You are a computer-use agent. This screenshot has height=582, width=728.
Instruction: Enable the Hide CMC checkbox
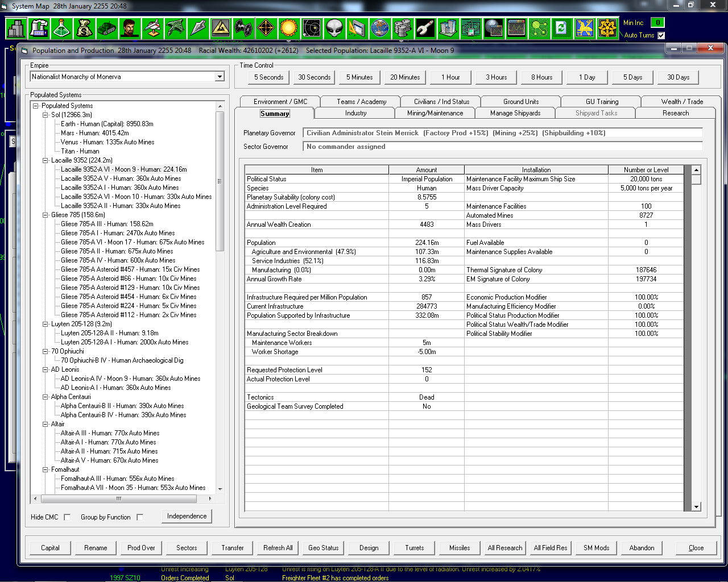coord(67,517)
